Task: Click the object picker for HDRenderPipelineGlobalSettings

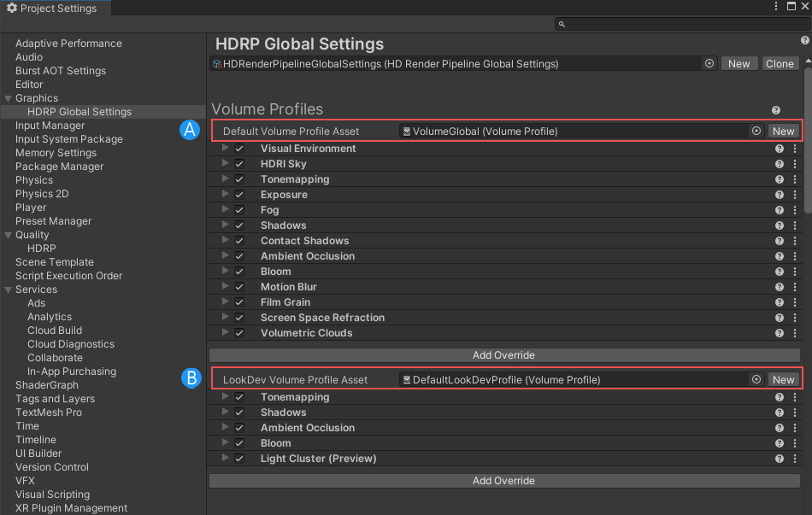Action: click(x=709, y=64)
